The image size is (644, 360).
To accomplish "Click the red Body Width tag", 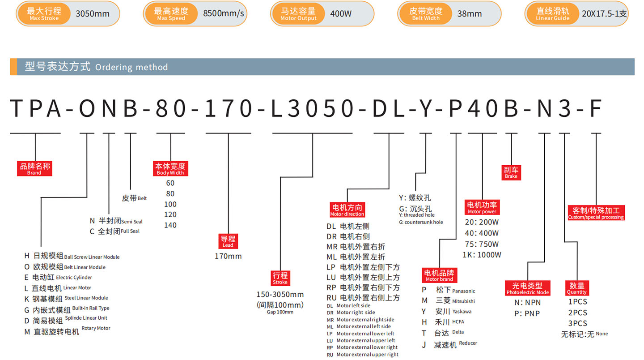I will click(x=170, y=169).
